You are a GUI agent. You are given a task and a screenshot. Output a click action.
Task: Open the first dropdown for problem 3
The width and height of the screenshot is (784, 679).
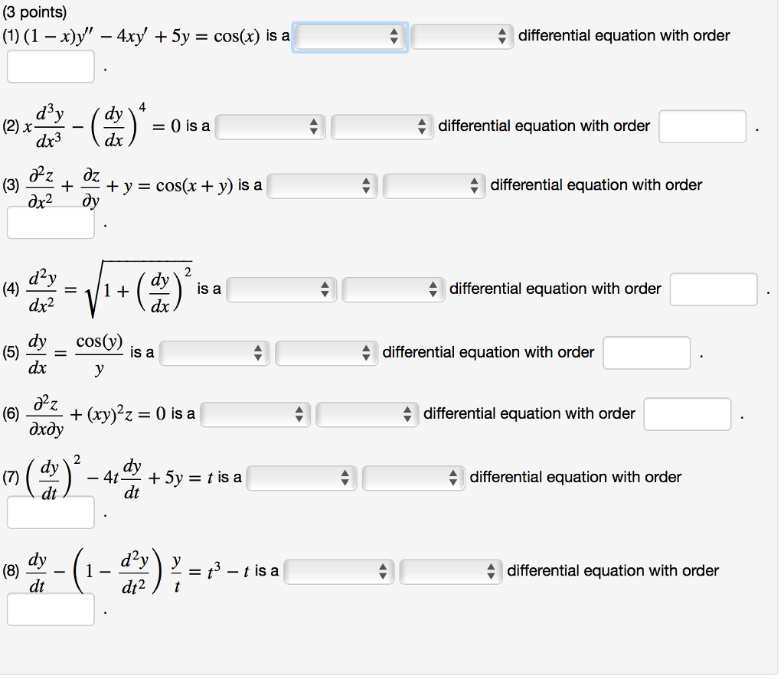point(322,184)
